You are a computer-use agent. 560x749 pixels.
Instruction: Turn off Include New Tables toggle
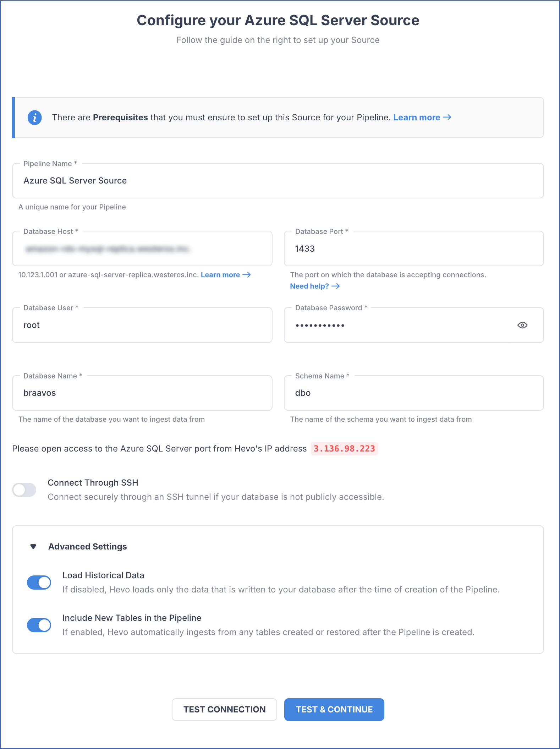39,625
